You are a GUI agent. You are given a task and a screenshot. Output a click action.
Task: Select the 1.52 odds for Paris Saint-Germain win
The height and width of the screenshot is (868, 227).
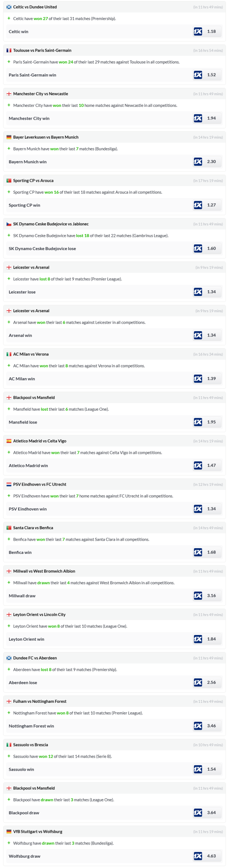coord(211,75)
